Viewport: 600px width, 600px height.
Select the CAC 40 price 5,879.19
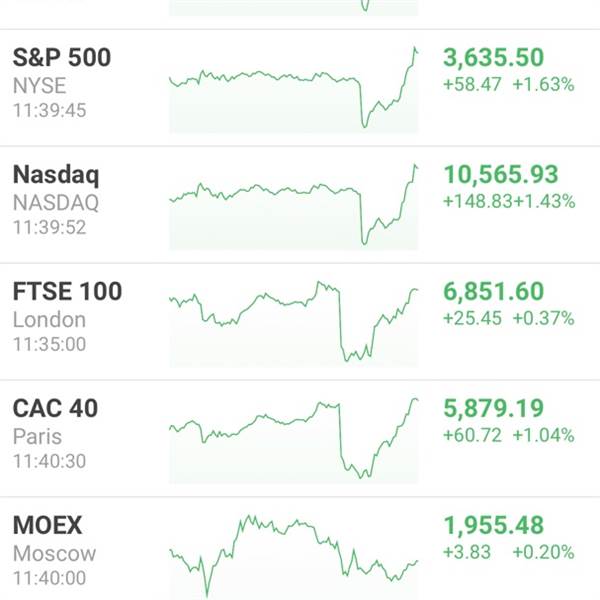(x=493, y=408)
